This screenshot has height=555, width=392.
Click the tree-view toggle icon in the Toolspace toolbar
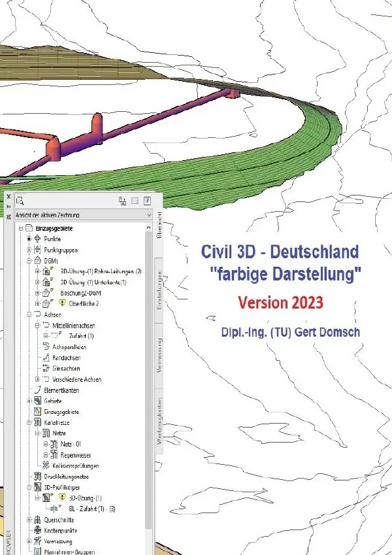[123, 201]
